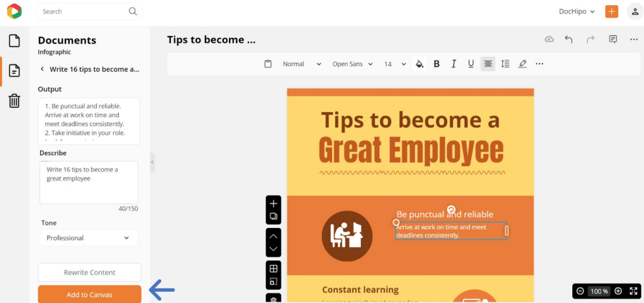Image resolution: width=644 pixels, height=303 pixels.
Task: Open the Professional tone dropdown
Action: pyautogui.click(x=88, y=237)
